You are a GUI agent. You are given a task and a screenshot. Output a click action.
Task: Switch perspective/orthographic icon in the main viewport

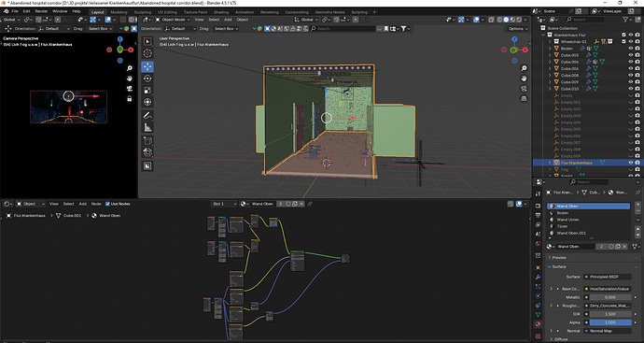click(524, 99)
